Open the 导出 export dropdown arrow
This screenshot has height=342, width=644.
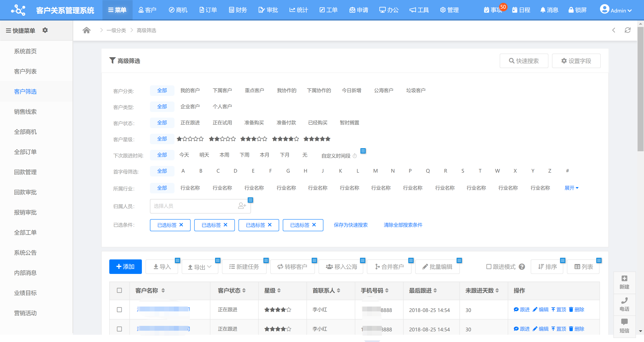(210, 267)
